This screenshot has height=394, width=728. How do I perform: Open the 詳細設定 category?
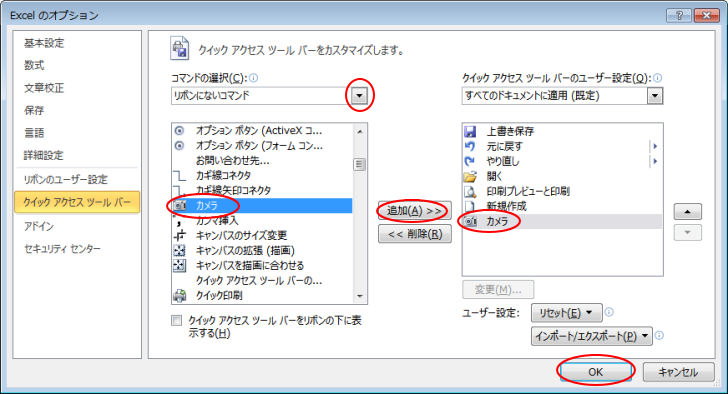44,155
